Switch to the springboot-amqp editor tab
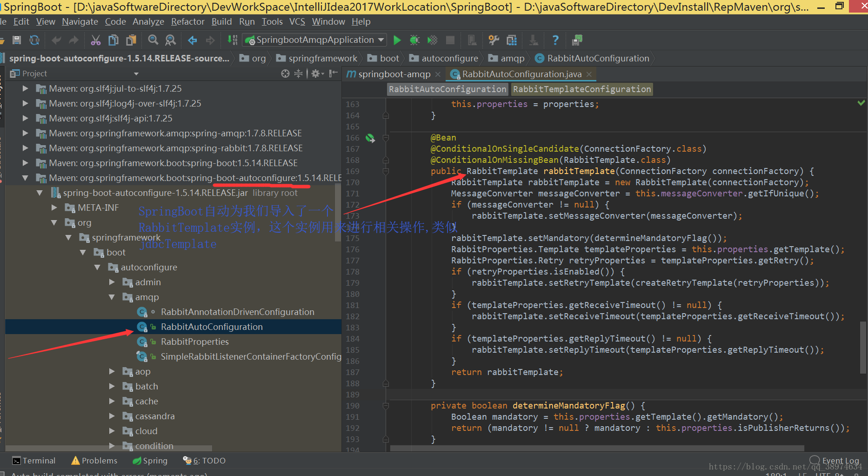868x476 pixels. [394, 74]
